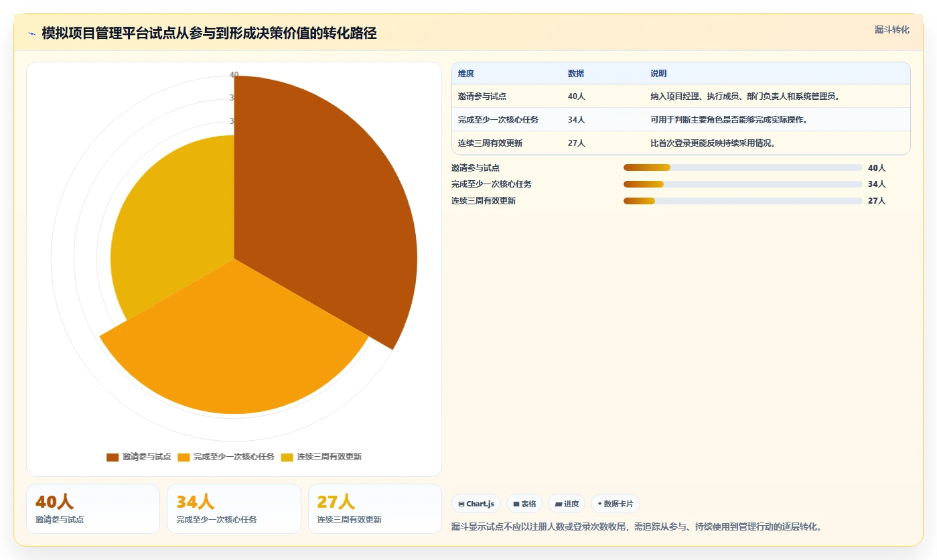Click the 数据 column header

576,74
